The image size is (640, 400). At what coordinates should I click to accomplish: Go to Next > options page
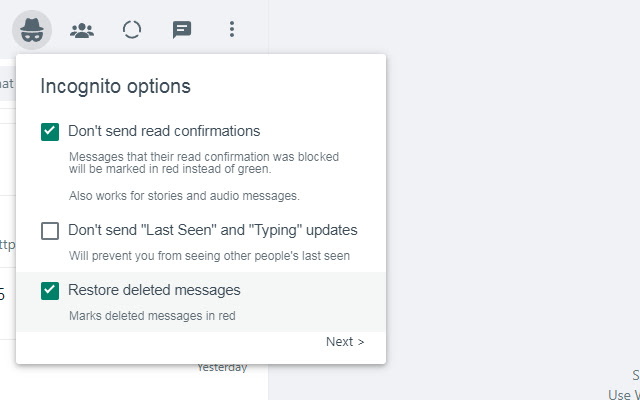[x=345, y=342]
